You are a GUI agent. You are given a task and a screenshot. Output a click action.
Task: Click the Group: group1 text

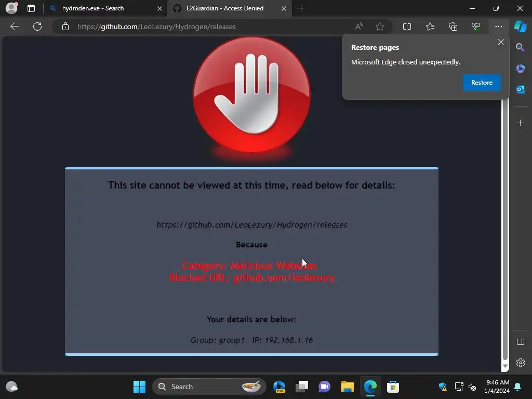tap(217, 340)
